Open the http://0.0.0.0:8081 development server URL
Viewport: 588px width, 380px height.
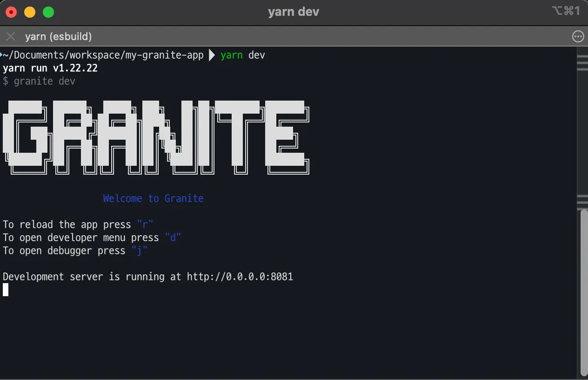240,277
